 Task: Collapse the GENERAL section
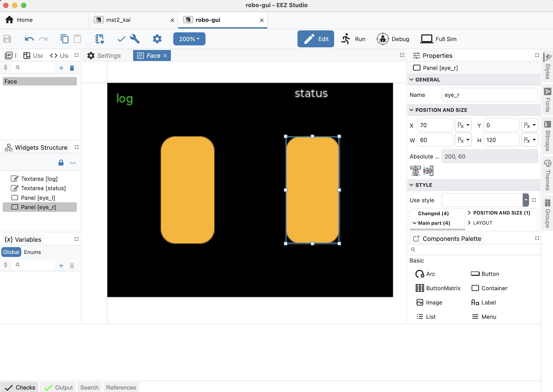coord(412,79)
